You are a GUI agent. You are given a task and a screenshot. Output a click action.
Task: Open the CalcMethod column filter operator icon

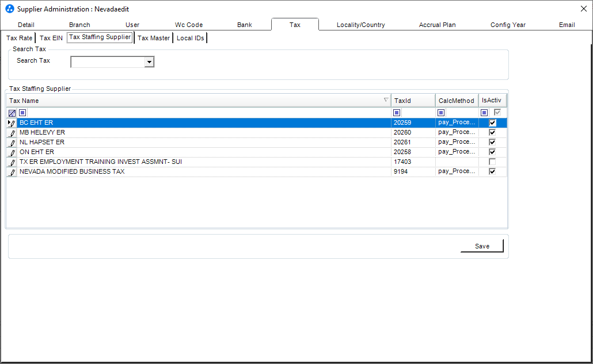pos(440,113)
